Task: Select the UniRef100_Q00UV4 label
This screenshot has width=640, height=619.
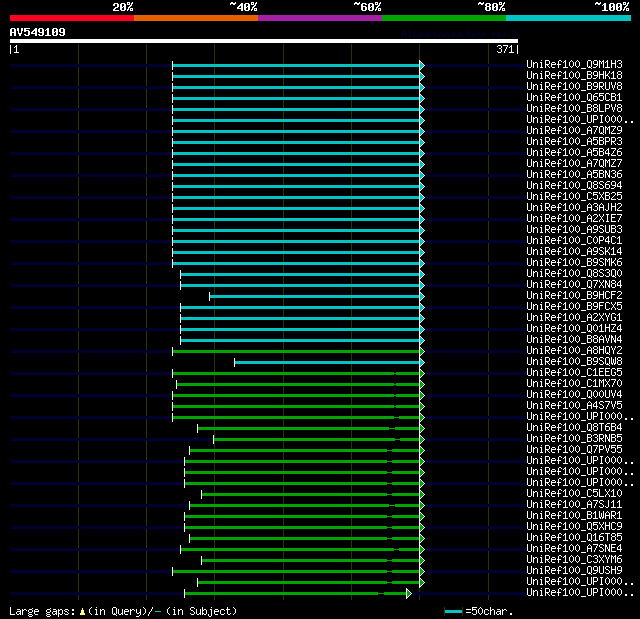Action: (x=574, y=395)
